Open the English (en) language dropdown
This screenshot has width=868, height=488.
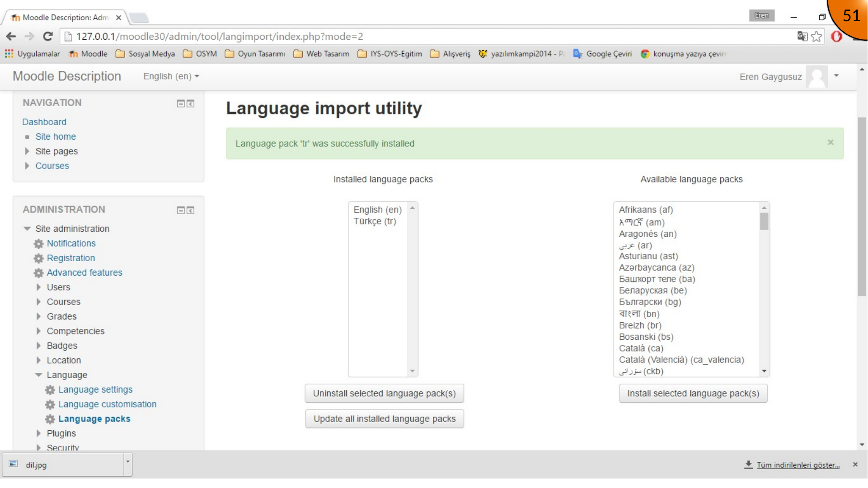[171, 76]
